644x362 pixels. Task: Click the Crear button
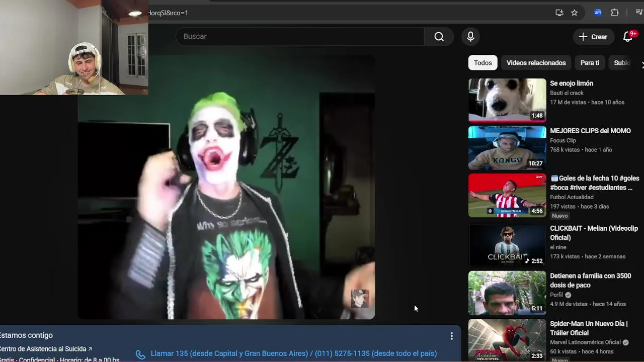[593, 37]
